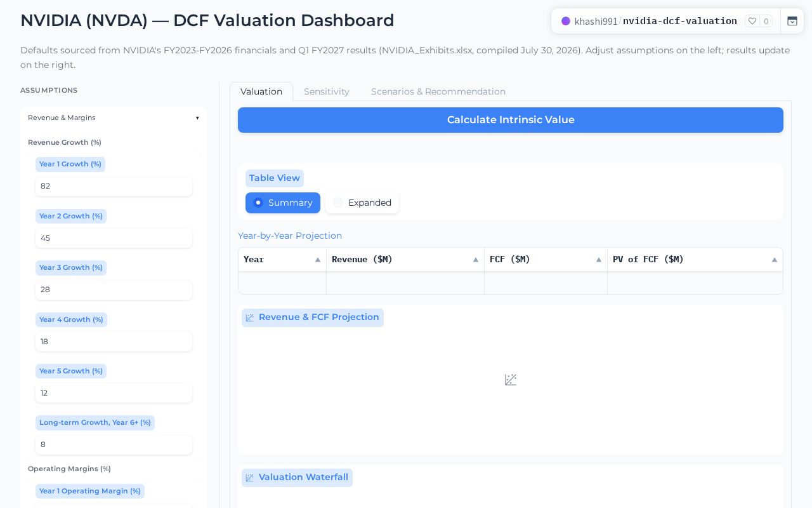The height and width of the screenshot is (508, 812).
Task: Click the Year-by-Year Projection heading
Action: [290, 236]
